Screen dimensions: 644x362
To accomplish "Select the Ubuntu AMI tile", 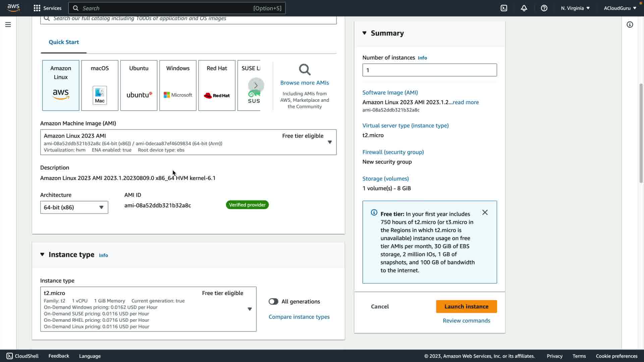I will pyautogui.click(x=139, y=85).
